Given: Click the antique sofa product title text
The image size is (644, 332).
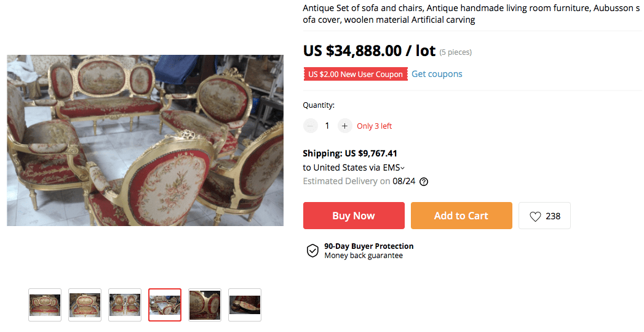Looking at the screenshot, I should pos(471,14).
